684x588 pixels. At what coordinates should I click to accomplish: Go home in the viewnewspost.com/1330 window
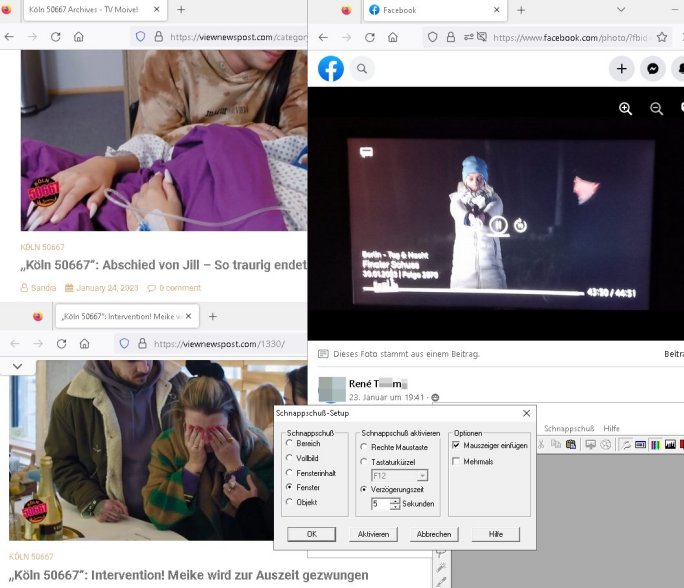[x=85, y=344]
